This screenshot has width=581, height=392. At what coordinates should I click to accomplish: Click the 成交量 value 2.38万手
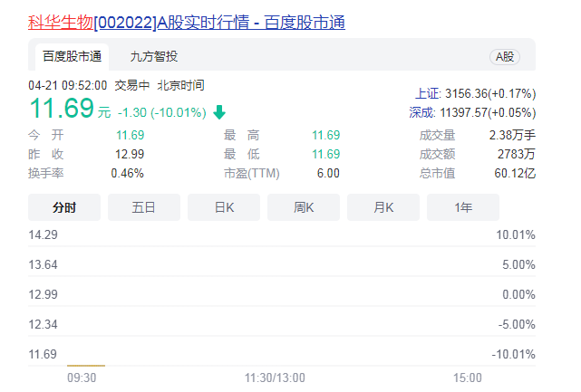[512, 135]
